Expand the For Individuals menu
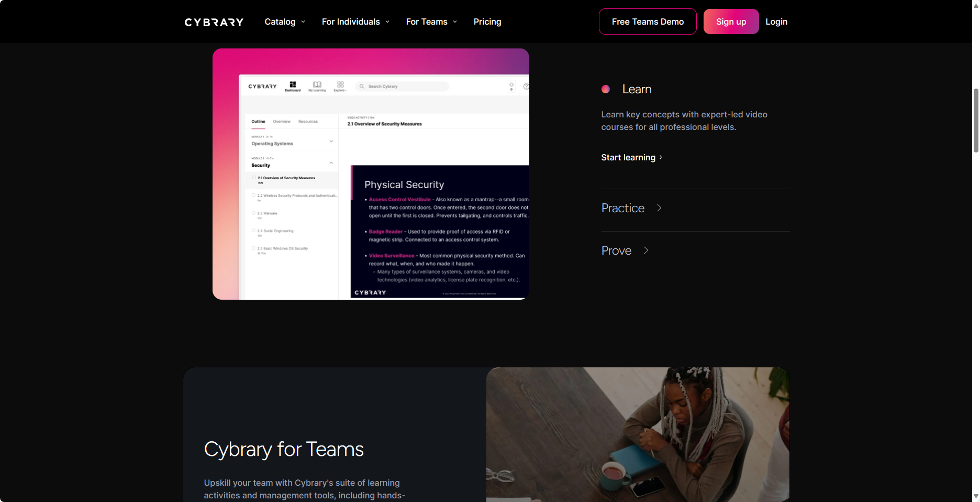Image resolution: width=980 pixels, height=502 pixels. [x=355, y=21]
